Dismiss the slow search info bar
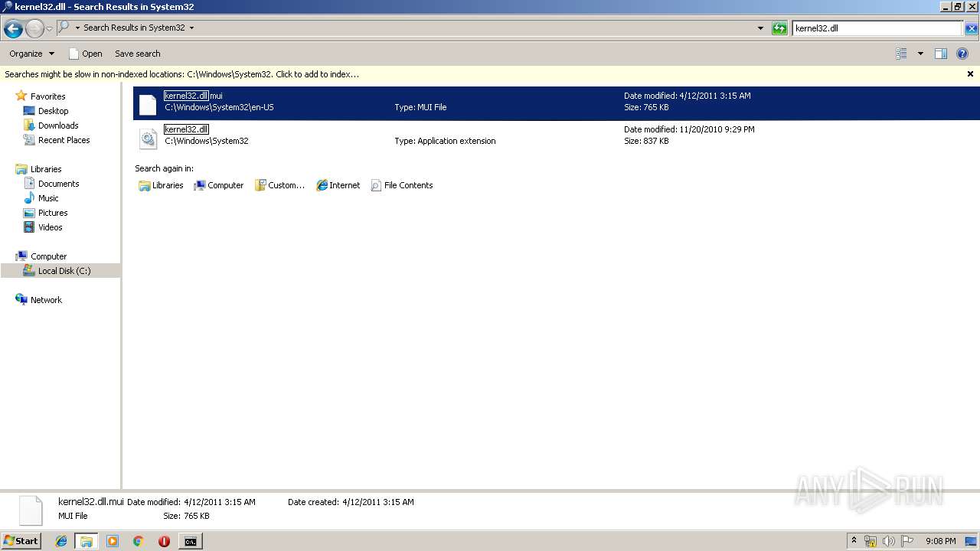The height and width of the screenshot is (551, 980). [970, 74]
